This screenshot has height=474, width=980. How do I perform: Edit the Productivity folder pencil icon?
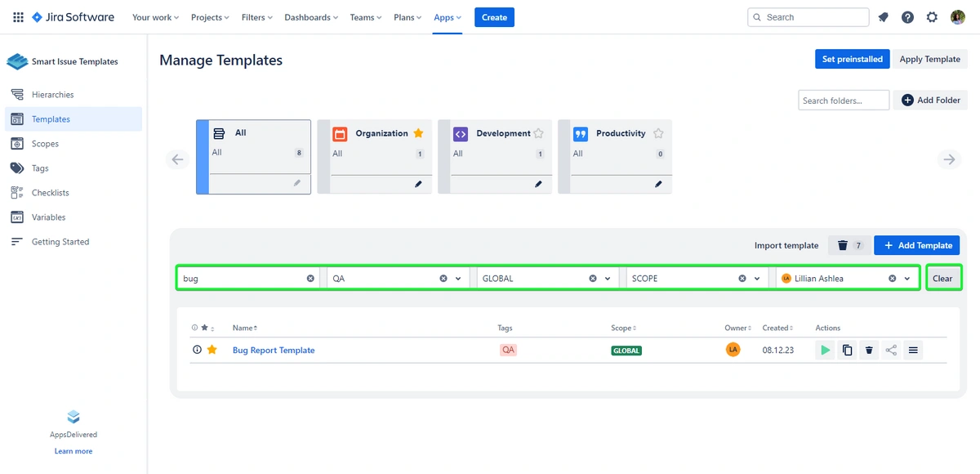658,184
